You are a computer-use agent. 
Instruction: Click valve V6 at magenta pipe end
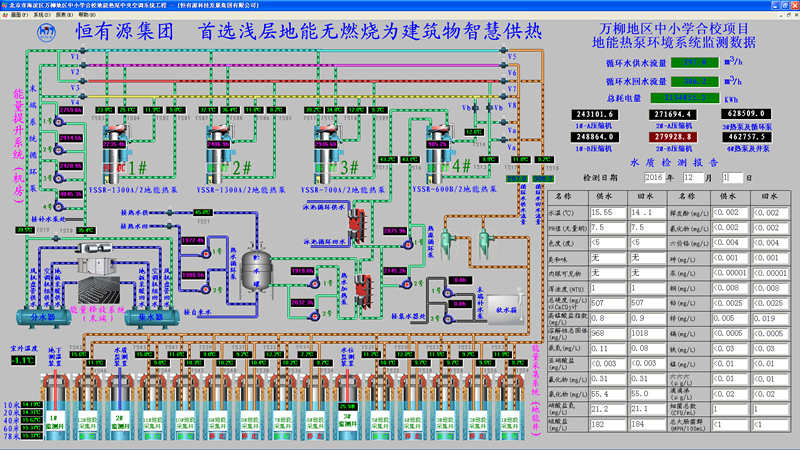click(504, 65)
